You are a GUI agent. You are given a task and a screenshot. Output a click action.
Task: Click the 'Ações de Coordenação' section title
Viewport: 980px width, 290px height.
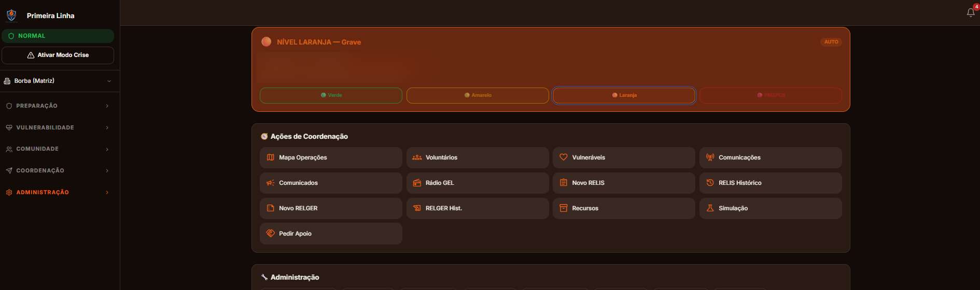(x=309, y=136)
